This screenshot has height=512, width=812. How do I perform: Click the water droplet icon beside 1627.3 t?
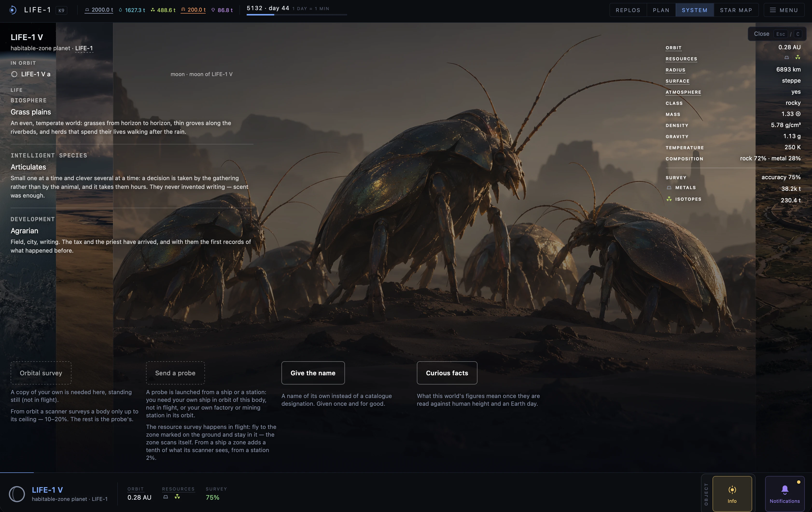tap(120, 10)
